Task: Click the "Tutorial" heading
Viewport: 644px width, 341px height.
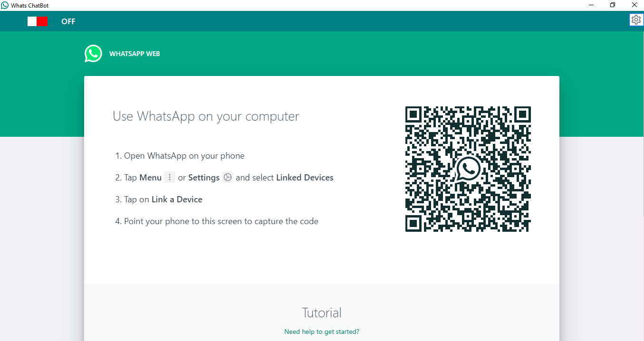Action: point(322,313)
